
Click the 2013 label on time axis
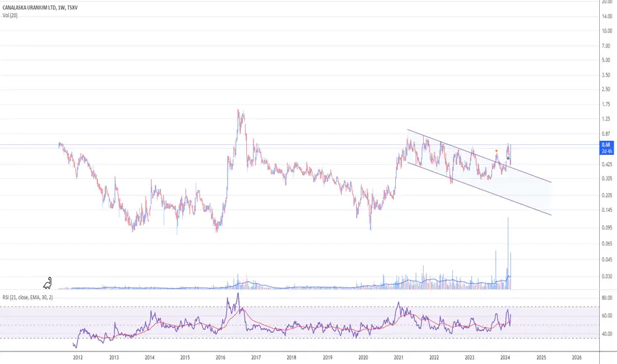pyautogui.click(x=114, y=357)
